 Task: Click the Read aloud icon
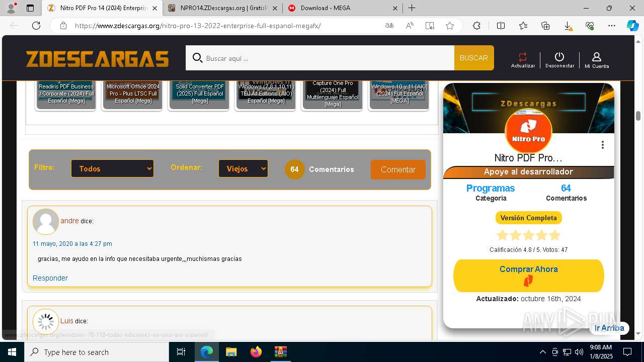click(x=410, y=26)
